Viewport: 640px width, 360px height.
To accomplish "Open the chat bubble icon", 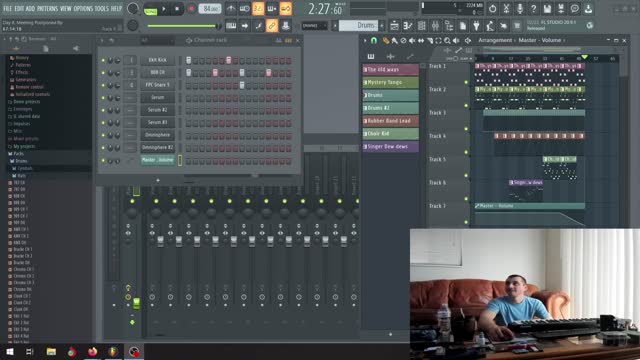I will [575, 9].
